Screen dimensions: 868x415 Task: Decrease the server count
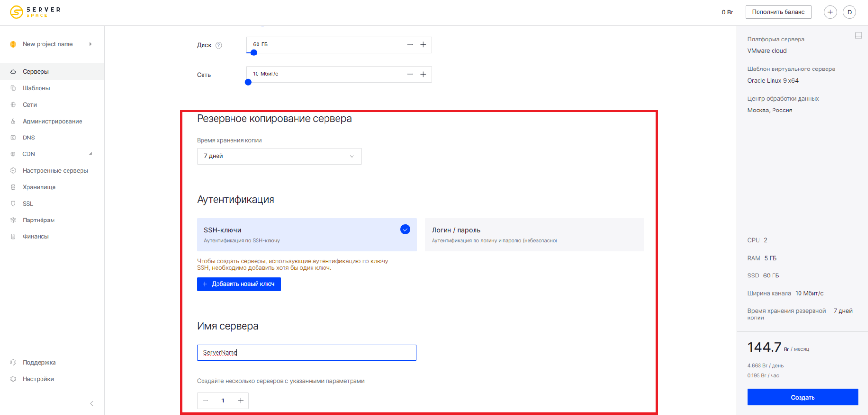pos(205,401)
